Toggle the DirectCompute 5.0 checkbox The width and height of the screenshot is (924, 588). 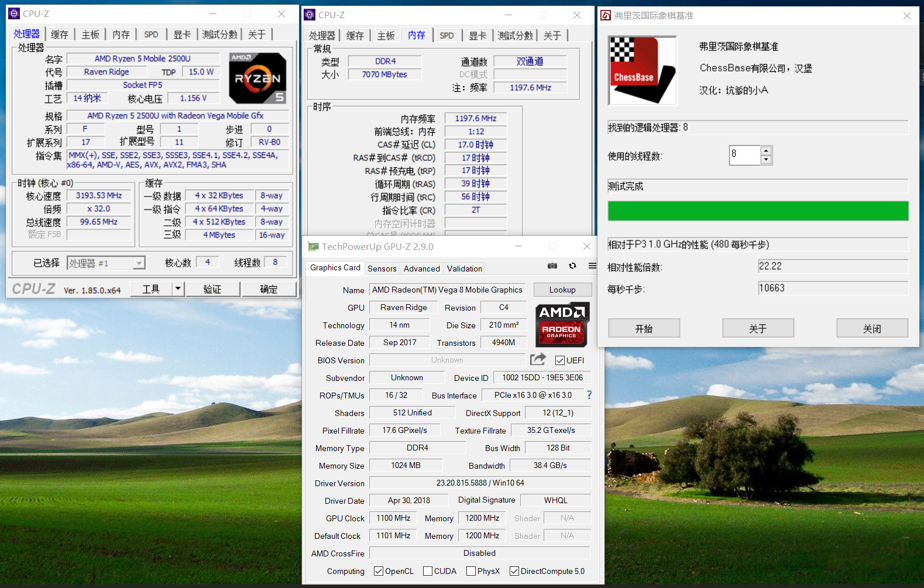point(514,571)
